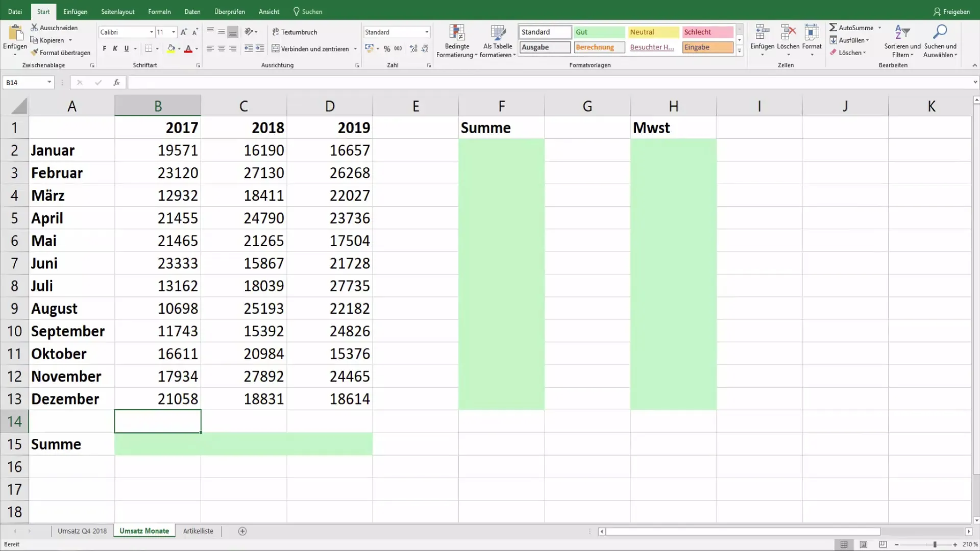Viewport: 980px width, 551px height.
Task: Expand the cell styles gallery
Action: 739,51
